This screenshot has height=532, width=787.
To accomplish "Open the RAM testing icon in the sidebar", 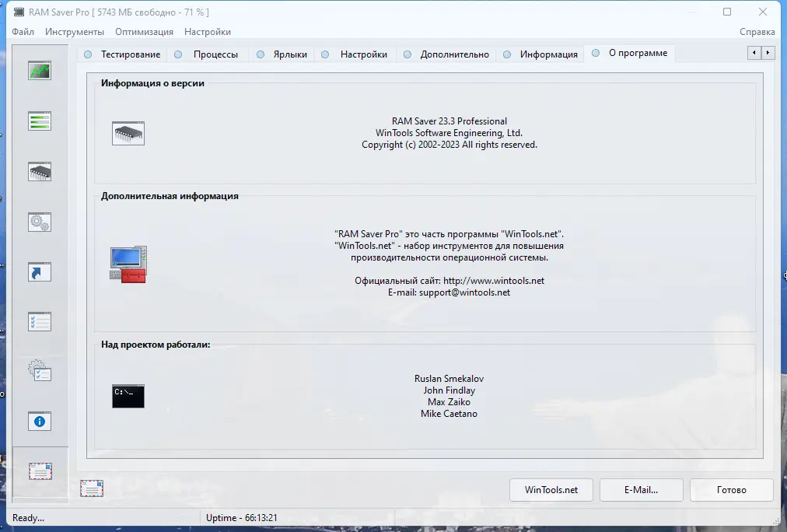I will pyautogui.click(x=39, y=121).
